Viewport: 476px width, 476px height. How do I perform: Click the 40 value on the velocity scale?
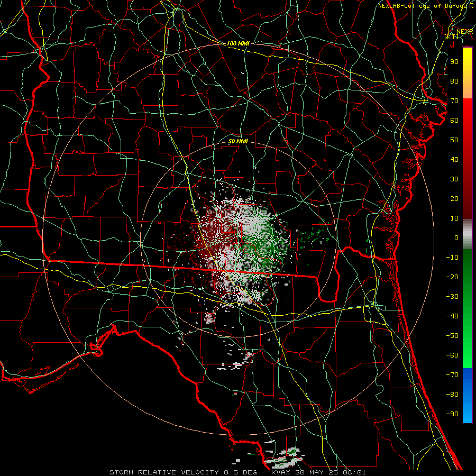(x=454, y=159)
